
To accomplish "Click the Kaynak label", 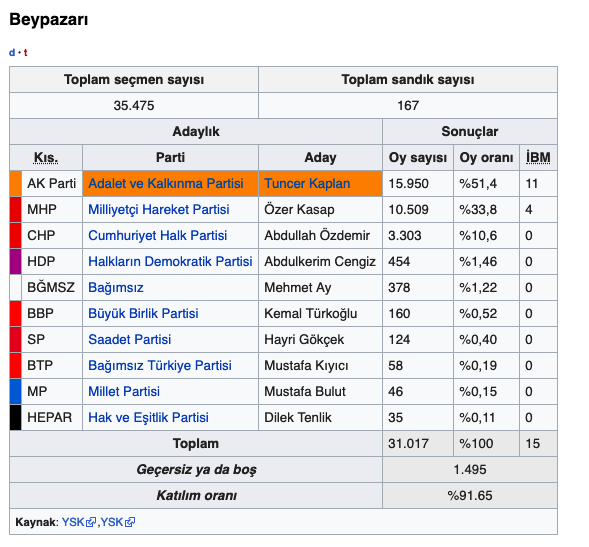I will (x=37, y=522).
